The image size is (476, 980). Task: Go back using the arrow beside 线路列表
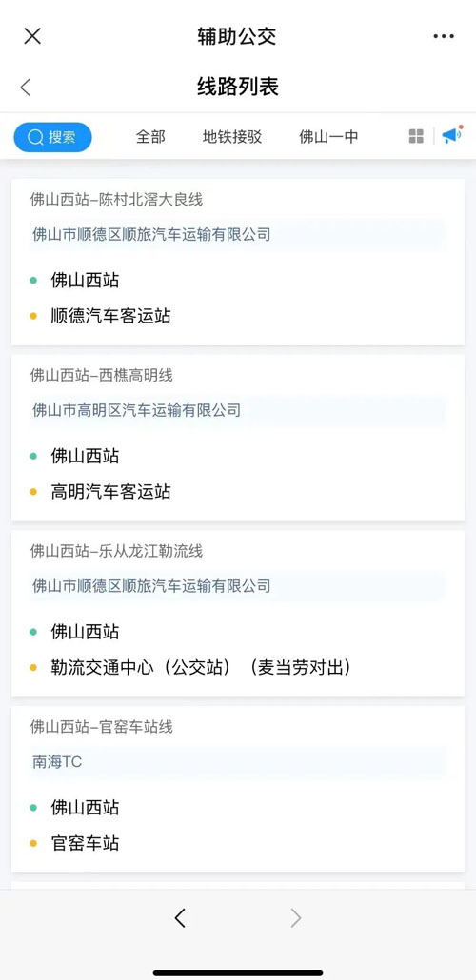point(25,87)
